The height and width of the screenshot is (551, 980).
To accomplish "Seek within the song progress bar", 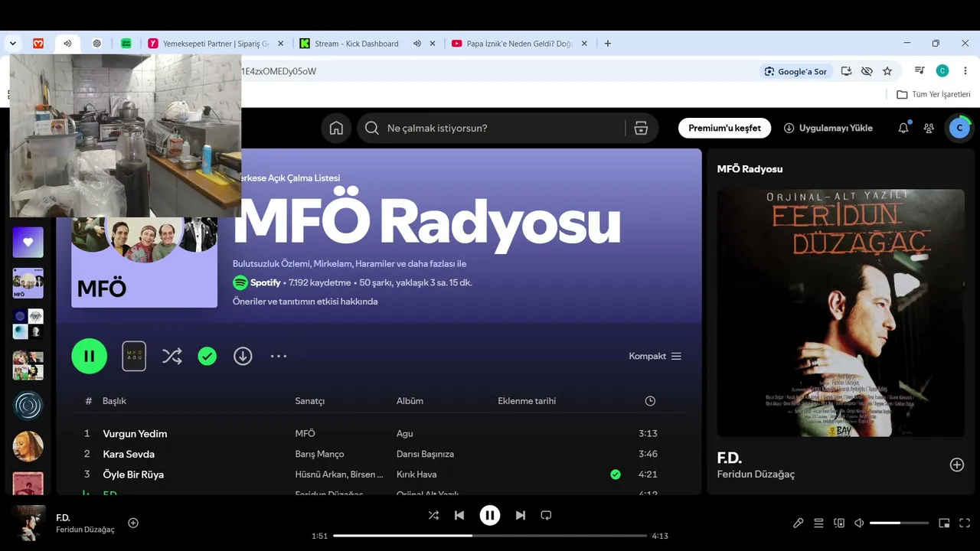I will coord(490,536).
